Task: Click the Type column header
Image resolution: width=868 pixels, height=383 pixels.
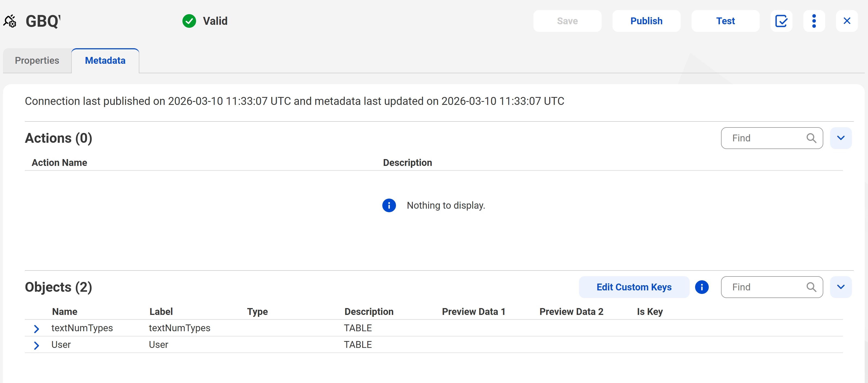Action: tap(257, 312)
